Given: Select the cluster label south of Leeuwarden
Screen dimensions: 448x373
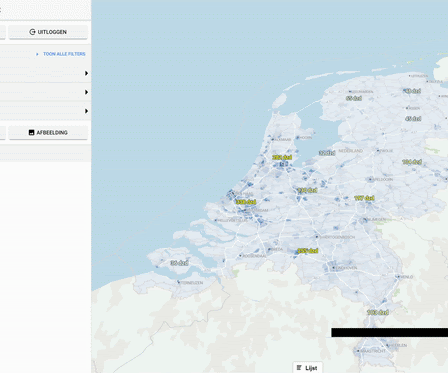Looking at the screenshot, I should [x=354, y=98].
